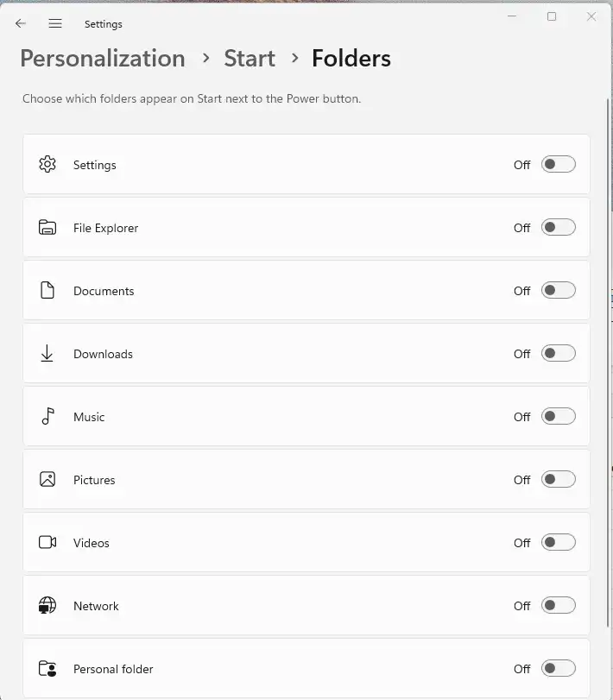The width and height of the screenshot is (613, 700).
Task: Click the Downloads arrow icon
Action: 47,354
